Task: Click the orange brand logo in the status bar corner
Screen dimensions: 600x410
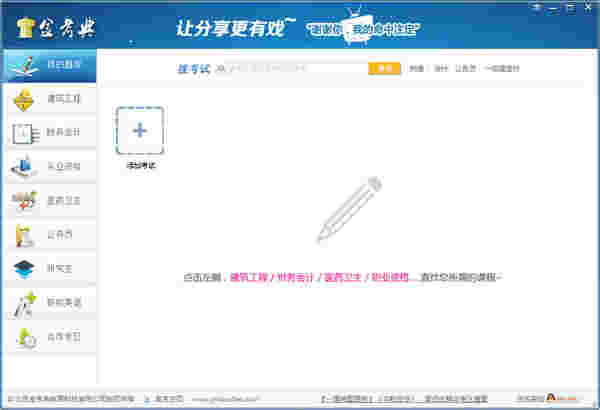Action: click(x=561, y=398)
